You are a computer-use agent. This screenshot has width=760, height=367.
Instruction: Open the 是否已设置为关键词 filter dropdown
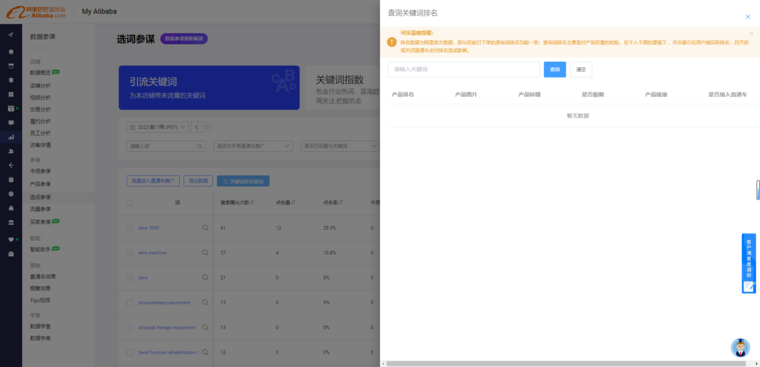coord(340,146)
